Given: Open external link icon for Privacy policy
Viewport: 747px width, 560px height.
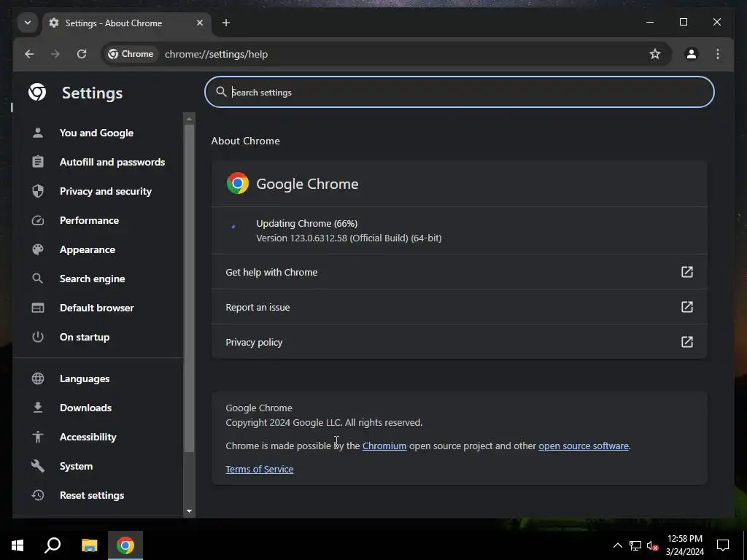Looking at the screenshot, I should [687, 342].
